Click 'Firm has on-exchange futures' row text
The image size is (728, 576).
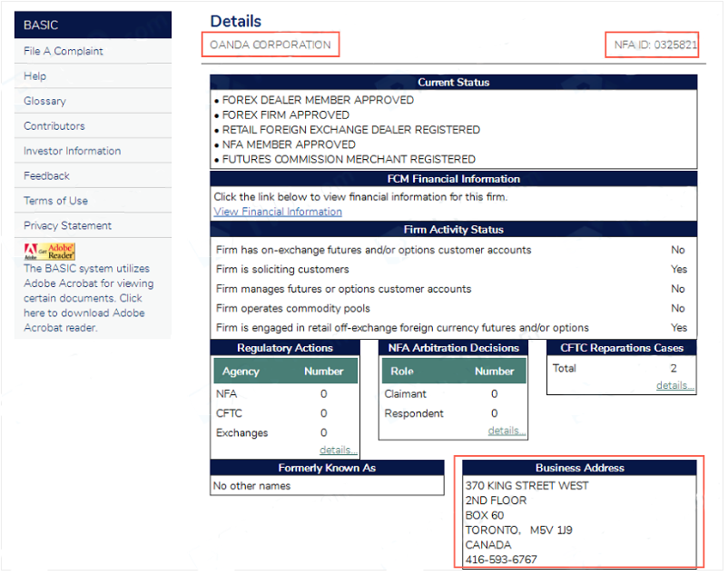click(374, 250)
